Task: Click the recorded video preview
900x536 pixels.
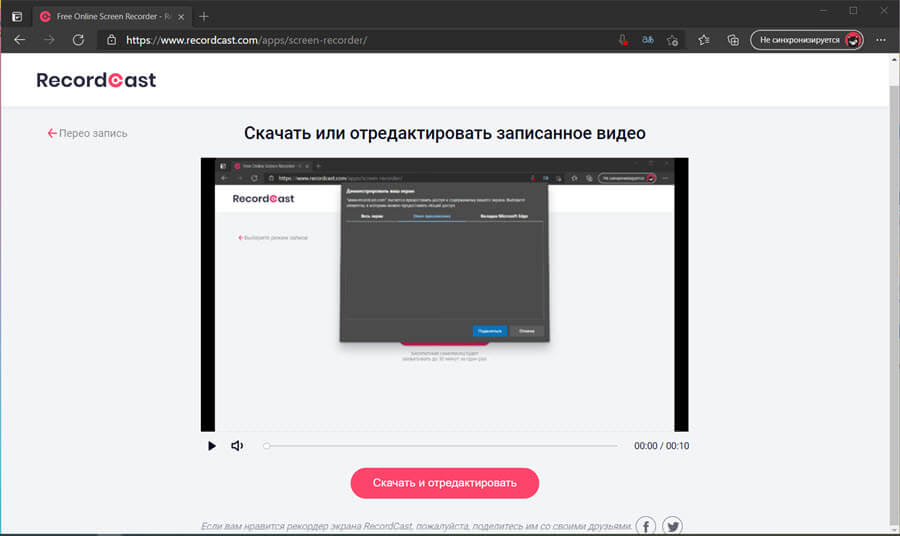Action: coord(444,294)
